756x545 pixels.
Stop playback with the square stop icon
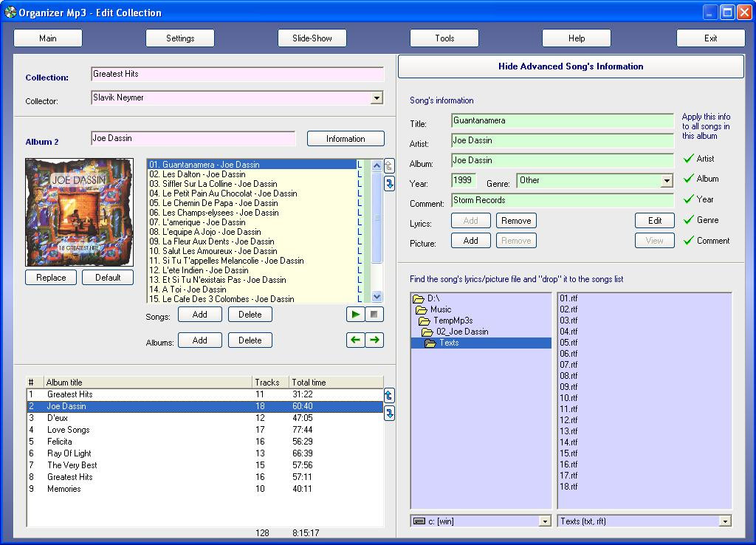374,315
